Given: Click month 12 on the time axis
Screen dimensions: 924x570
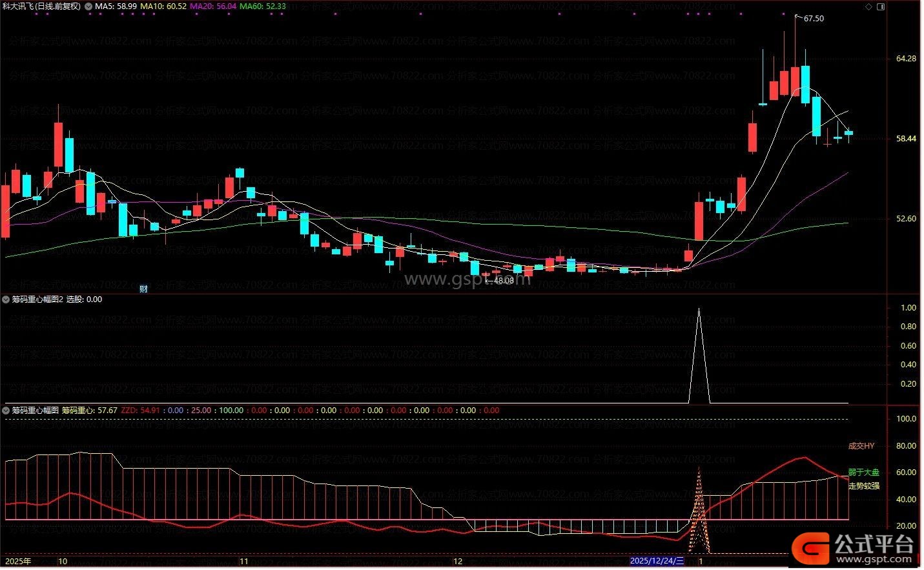Looking at the screenshot, I should click(457, 561).
